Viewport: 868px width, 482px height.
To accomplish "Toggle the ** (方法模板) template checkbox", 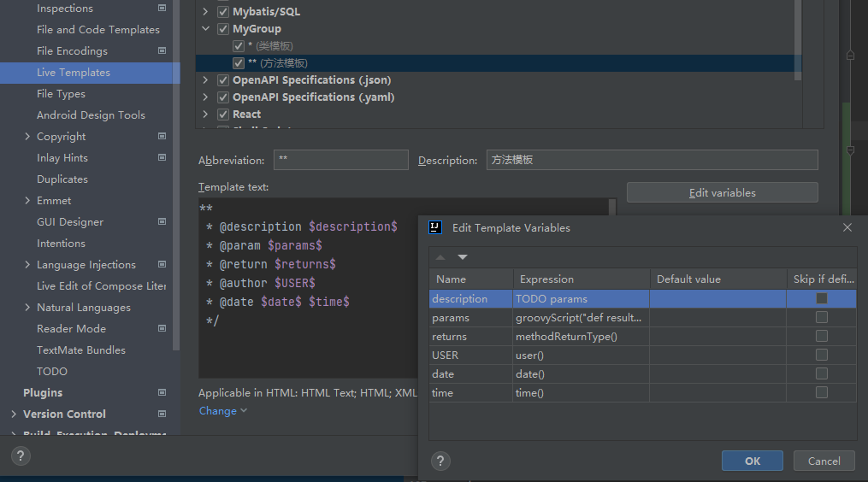I will pyautogui.click(x=238, y=63).
